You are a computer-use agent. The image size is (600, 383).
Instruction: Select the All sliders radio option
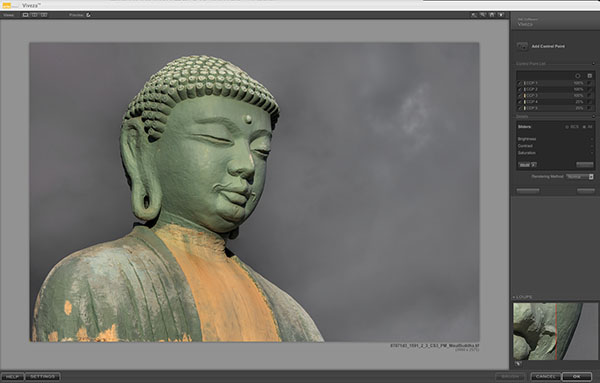point(584,127)
